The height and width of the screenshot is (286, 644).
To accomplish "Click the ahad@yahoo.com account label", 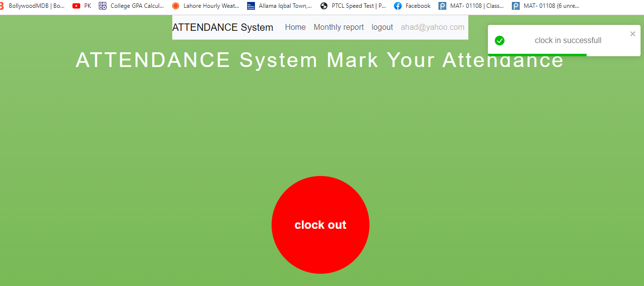I will click(433, 27).
